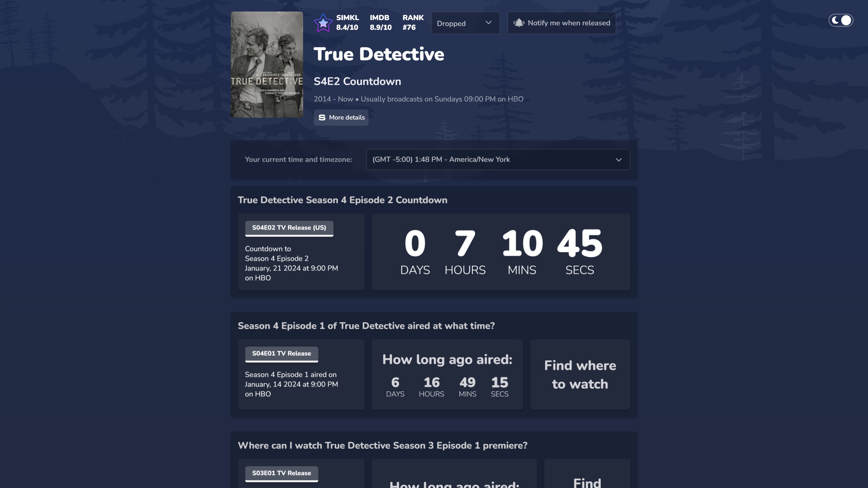This screenshot has height=488, width=868.
Task: Select S03E01 TV Release tab
Action: point(281,473)
